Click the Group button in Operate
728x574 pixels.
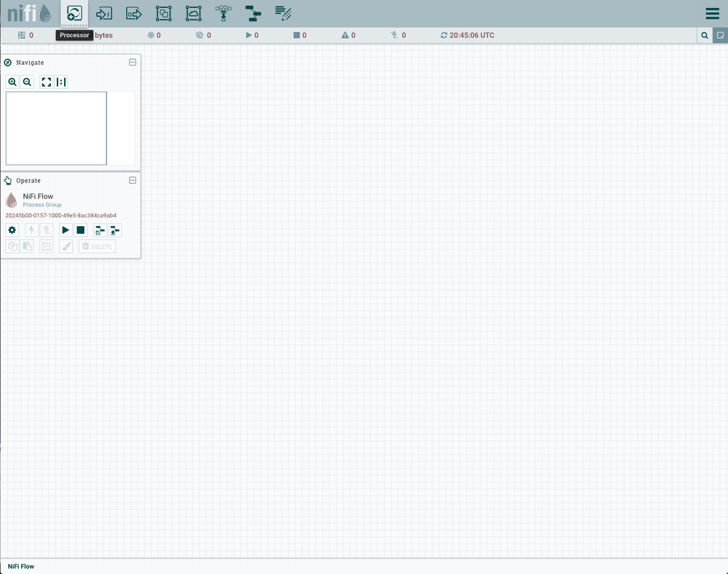[47, 247]
